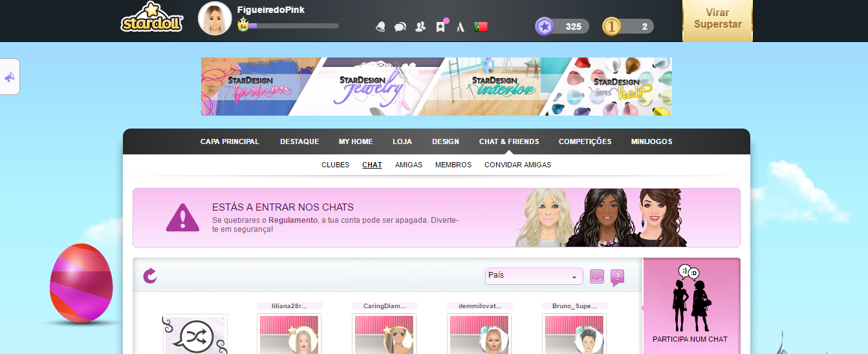Go to Capa Principal menu
868x354 pixels.
tap(230, 141)
